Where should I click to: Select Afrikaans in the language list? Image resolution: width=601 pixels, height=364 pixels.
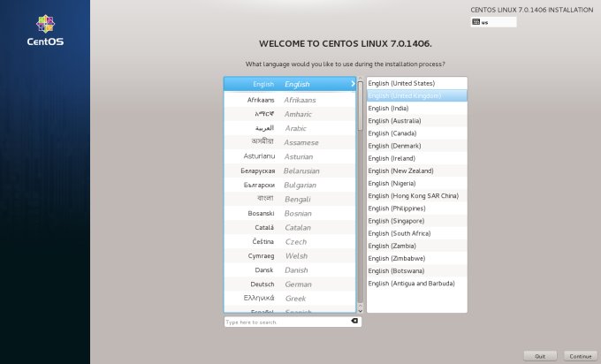coord(290,100)
